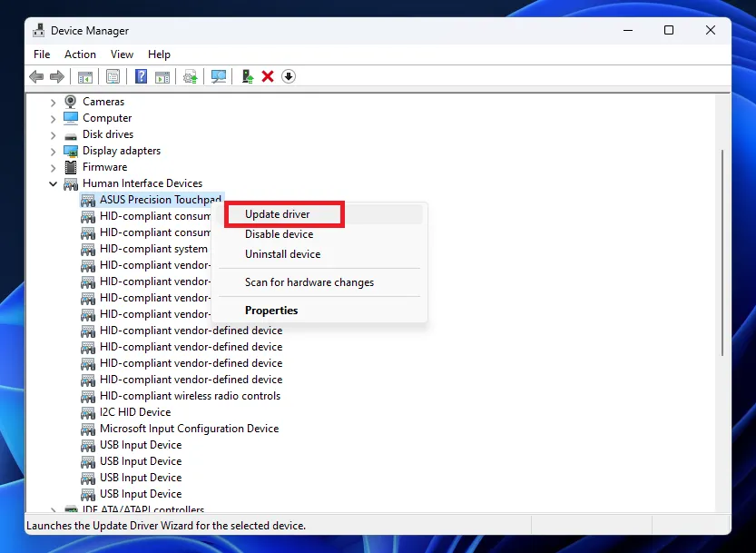The image size is (756, 553).
Task: Click the vertical scrollbar thumb
Action: point(722,252)
